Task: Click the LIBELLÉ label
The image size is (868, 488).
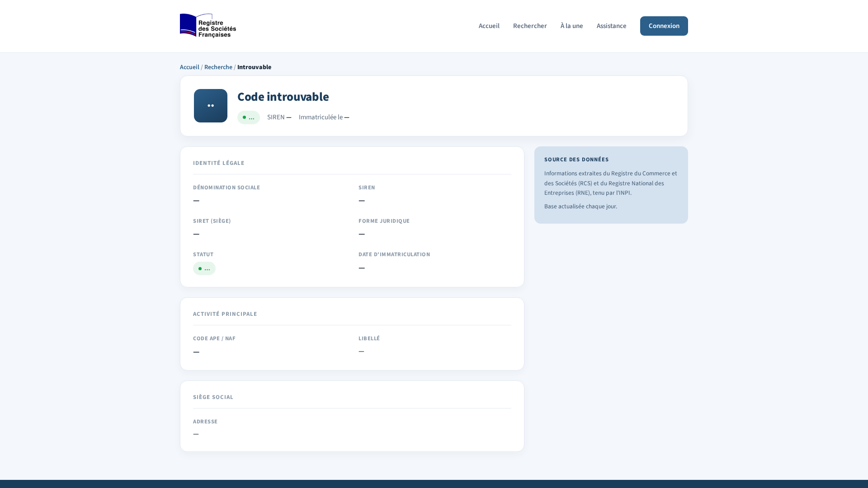Action: (x=369, y=338)
